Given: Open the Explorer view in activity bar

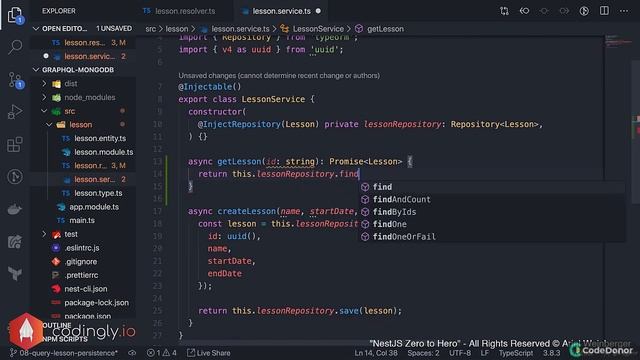Looking at the screenshot, I should 15,15.
